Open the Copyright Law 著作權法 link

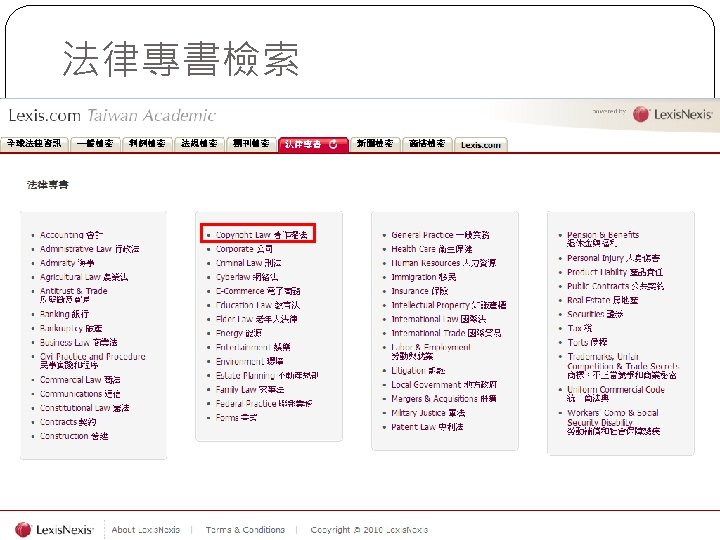(261, 235)
